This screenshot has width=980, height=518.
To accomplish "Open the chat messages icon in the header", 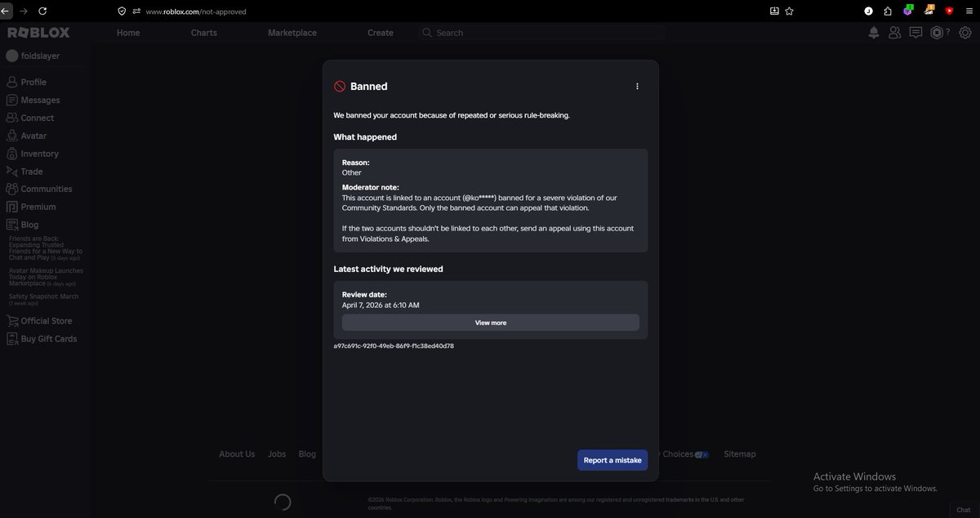I will point(915,33).
